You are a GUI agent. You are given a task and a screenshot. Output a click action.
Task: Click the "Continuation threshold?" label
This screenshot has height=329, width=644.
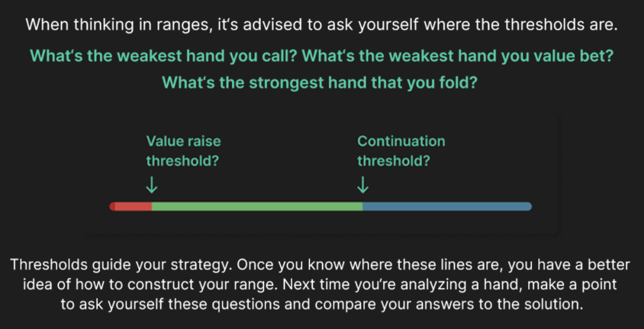[x=401, y=151]
